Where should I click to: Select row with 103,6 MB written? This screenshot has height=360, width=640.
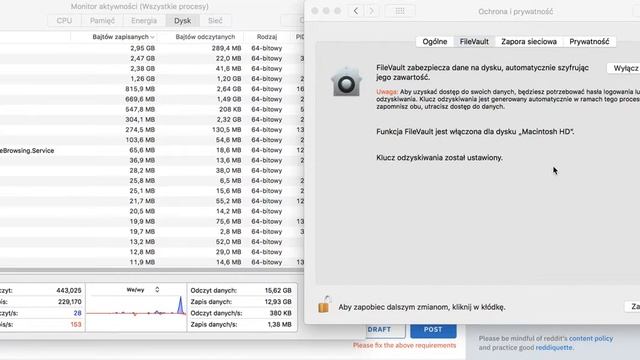[x=152, y=140]
